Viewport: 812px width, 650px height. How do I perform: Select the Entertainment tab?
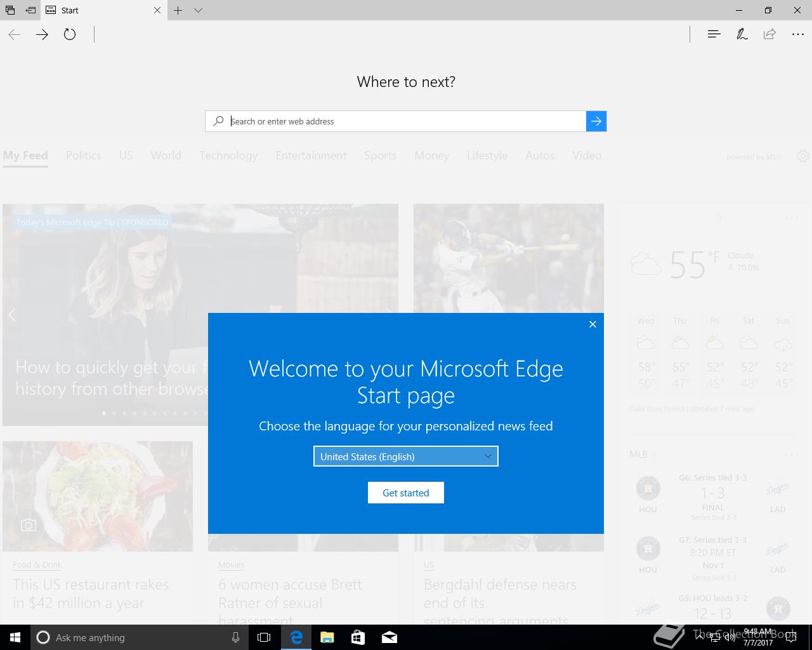pos(311,156)
